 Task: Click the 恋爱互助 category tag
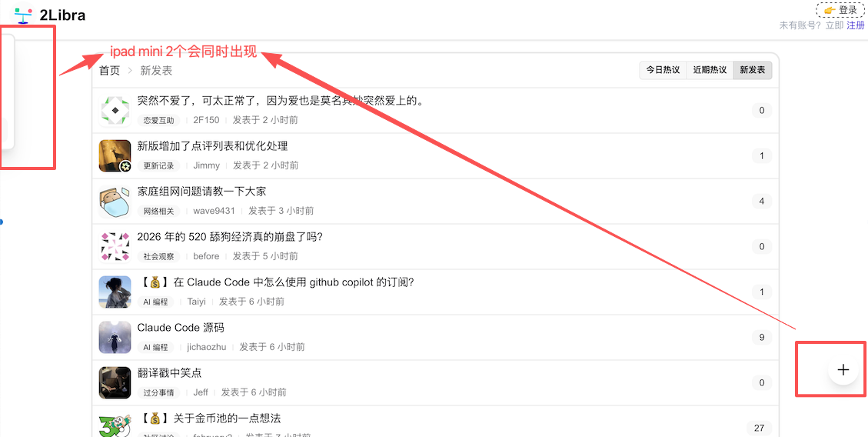click(159, 121)
